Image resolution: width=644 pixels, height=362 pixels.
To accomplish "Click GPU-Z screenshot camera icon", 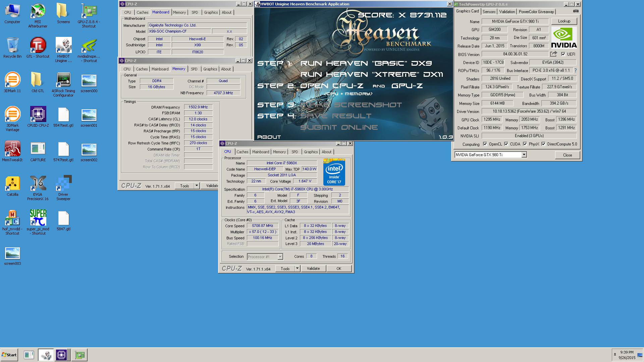I will click(576, 11).
